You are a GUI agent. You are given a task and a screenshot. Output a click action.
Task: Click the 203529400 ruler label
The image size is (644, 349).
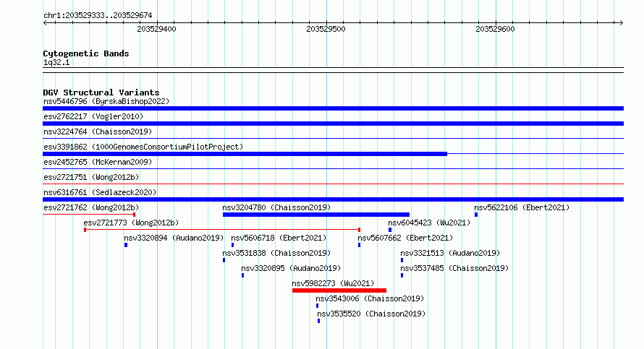(156, 29)
